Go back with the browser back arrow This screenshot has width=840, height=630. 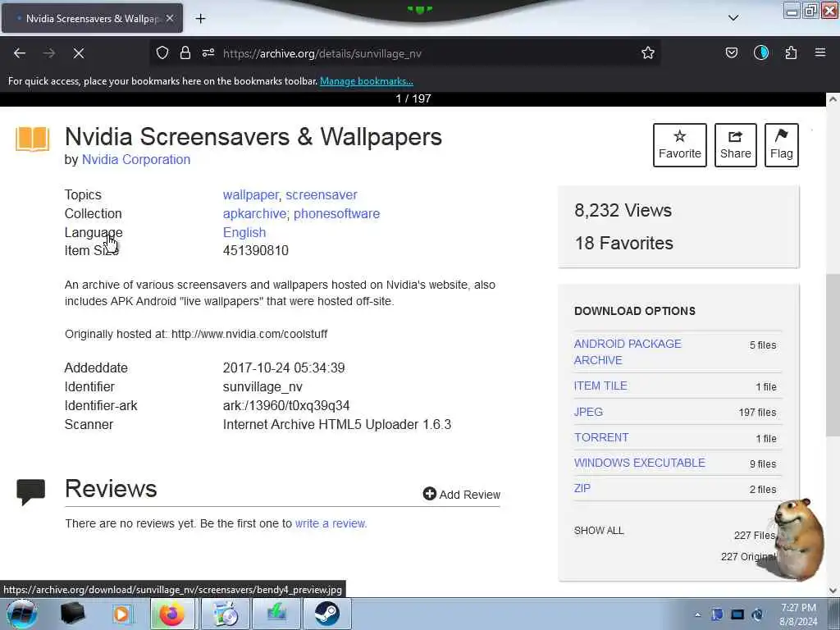pyautogui.click(x=20, y=53)
